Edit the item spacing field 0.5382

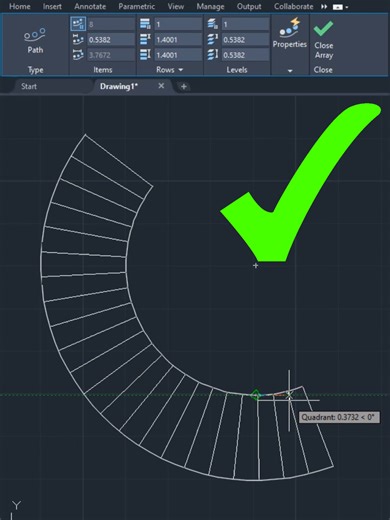coord(111,40)
